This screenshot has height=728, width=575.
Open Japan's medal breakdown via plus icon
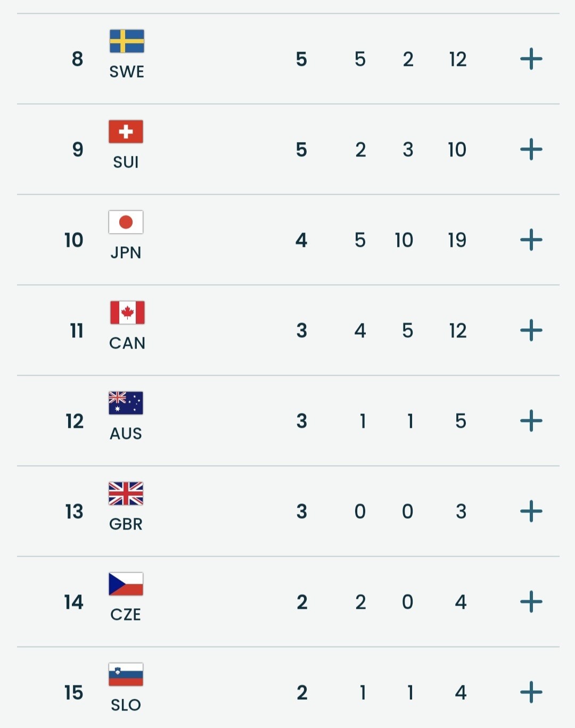coord(531,239)
